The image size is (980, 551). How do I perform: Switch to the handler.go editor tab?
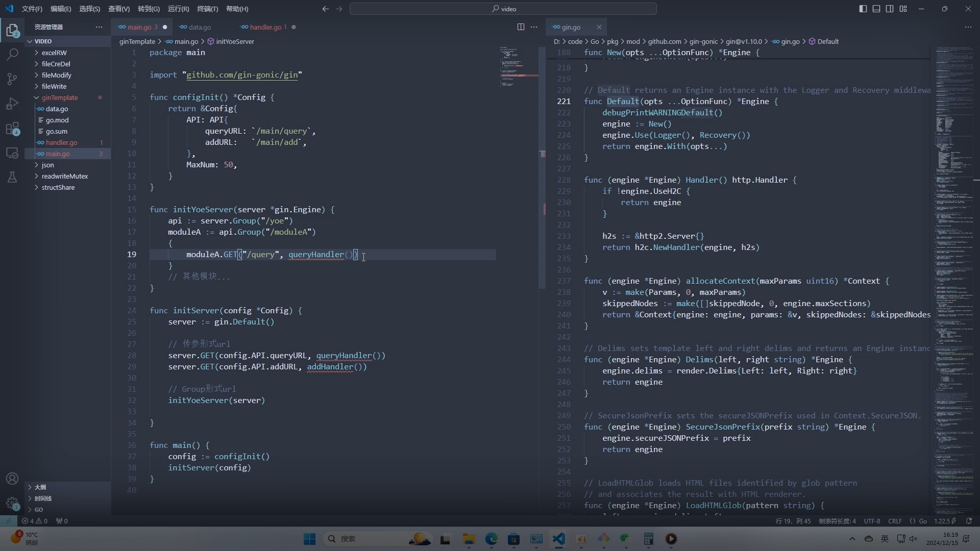tap(268, 27)
